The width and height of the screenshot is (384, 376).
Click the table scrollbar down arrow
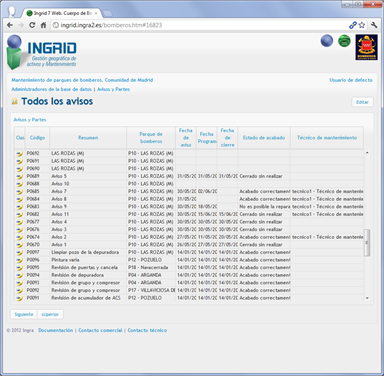tap(367, 298)
